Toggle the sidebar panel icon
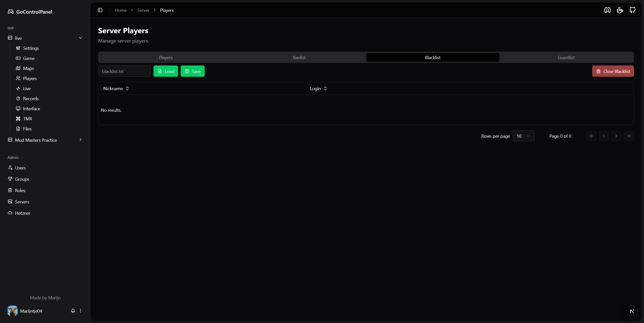 coord(100,10)
